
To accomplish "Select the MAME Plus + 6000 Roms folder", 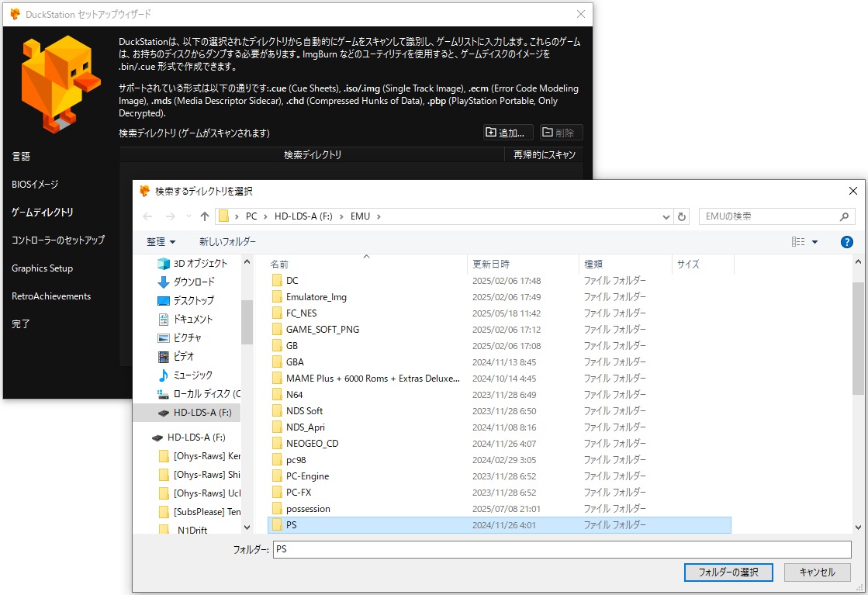I will [500, 379].
